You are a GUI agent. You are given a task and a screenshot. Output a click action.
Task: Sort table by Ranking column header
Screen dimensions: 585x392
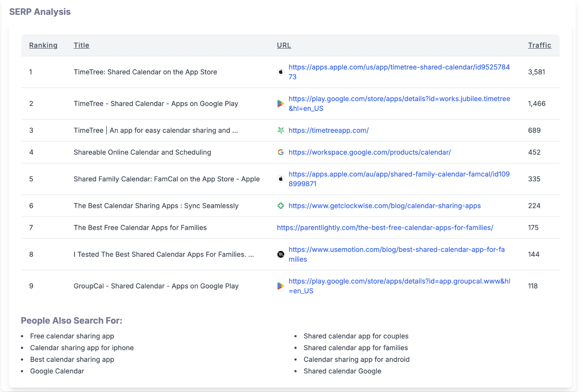point(43,45)
